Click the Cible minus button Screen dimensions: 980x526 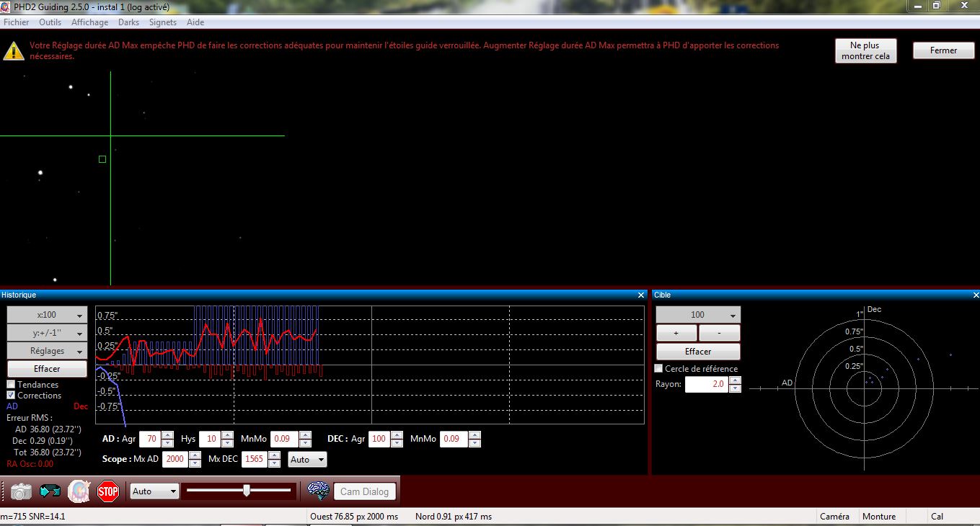(x=720, y=333)
